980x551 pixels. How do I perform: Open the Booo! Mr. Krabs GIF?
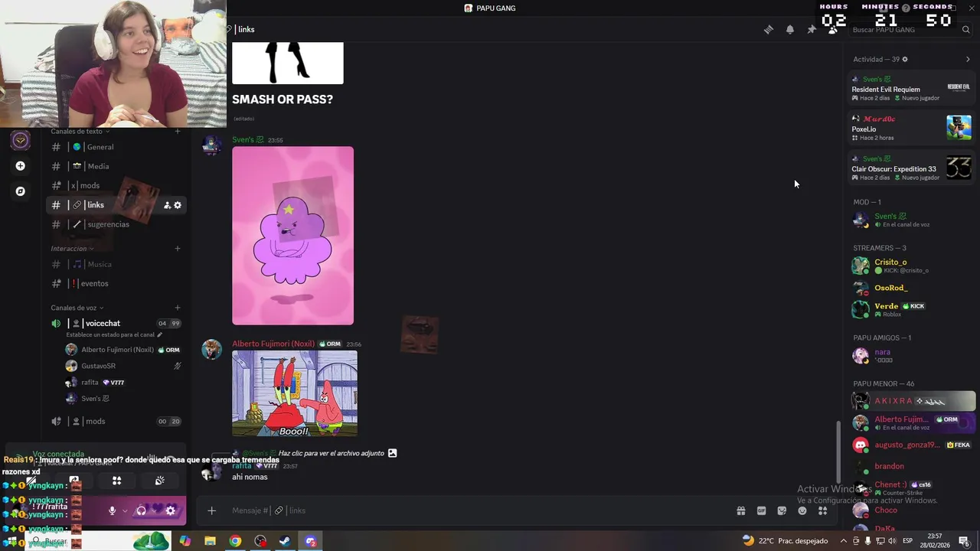coord(295,394)
